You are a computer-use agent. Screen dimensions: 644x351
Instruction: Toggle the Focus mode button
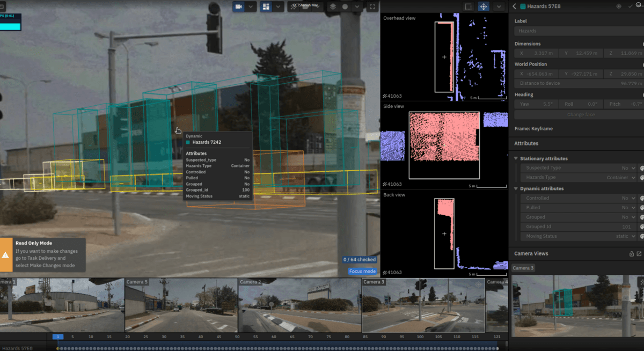pyautogui.click(x=362, y=271)
